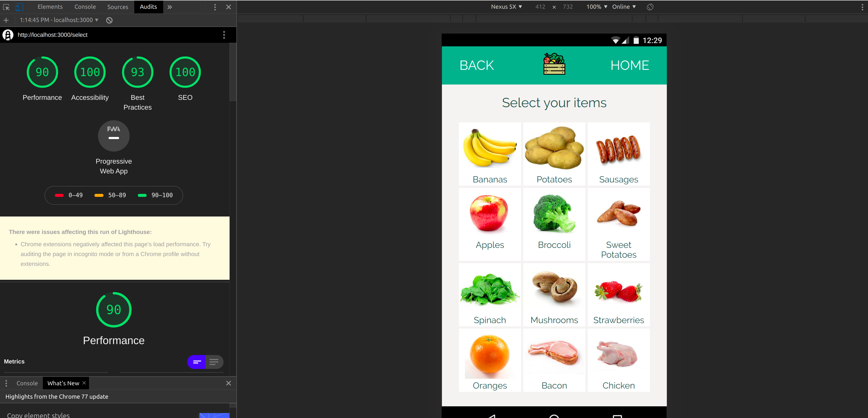
Task: Switch metrics to expanded view toggle
Action: pos(214,362)
